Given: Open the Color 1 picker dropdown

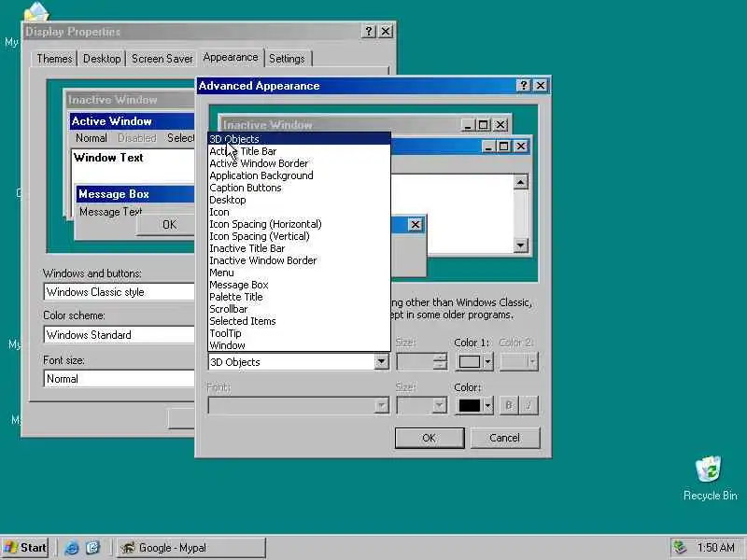Looking at the screenshot, I should point(473,362).
